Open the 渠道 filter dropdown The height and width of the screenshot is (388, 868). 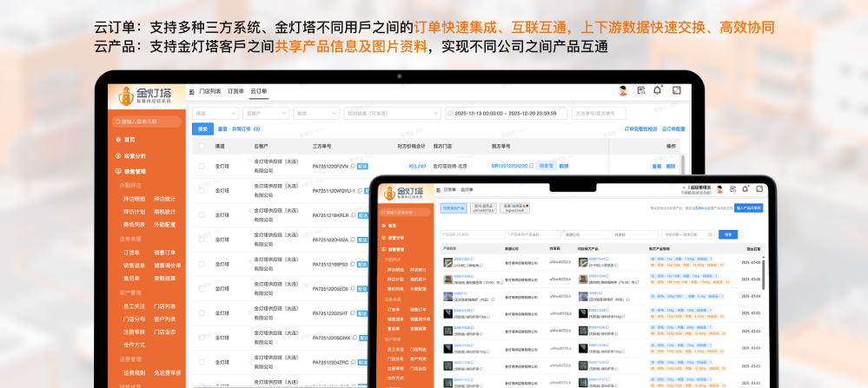click(215, 114)
